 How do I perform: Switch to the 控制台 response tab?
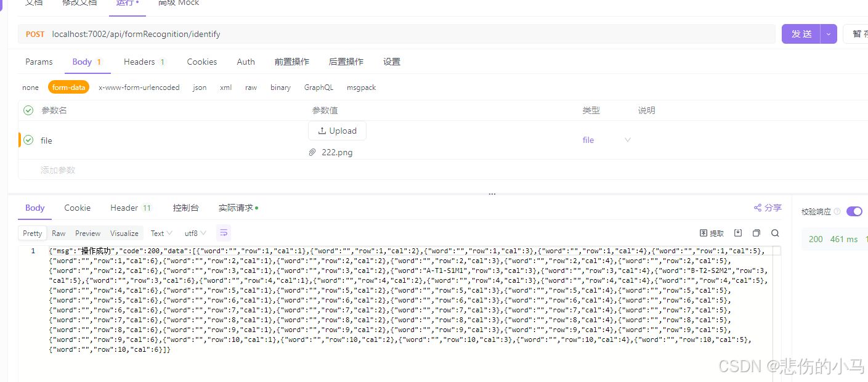(x=186, y=208)
